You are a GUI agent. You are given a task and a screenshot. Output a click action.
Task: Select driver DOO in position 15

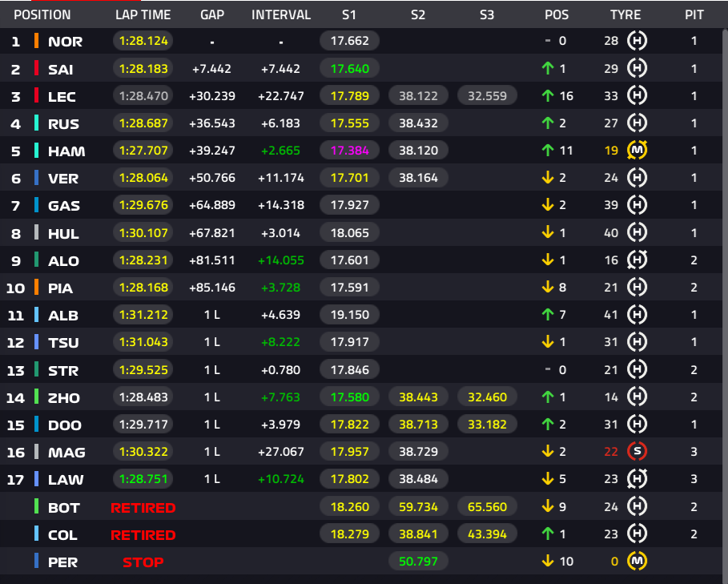(x=65, y=425)
